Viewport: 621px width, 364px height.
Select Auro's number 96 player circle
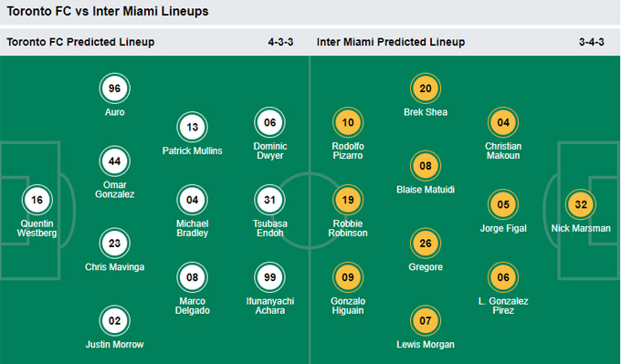[x=114, y=88]
